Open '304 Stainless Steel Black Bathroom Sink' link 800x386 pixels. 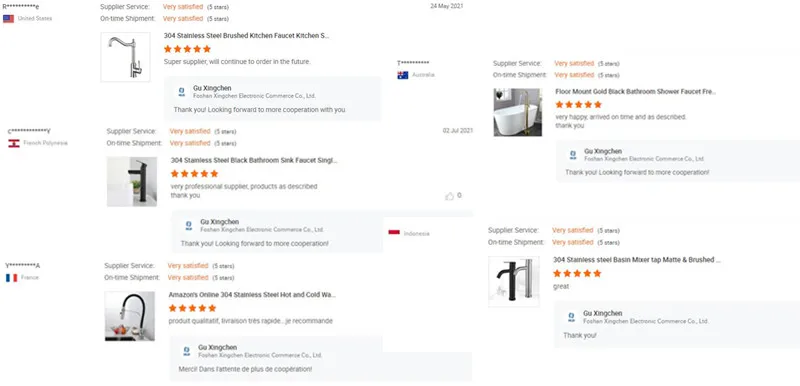(x=254, y=160)
